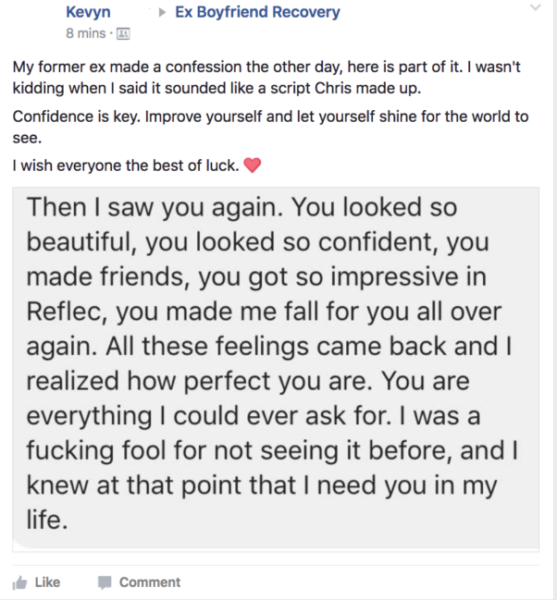Click the 'script Chris made up' text line
Image resolution: width=557 pixels, height=600 pixels.
click(x=346, y=88)
